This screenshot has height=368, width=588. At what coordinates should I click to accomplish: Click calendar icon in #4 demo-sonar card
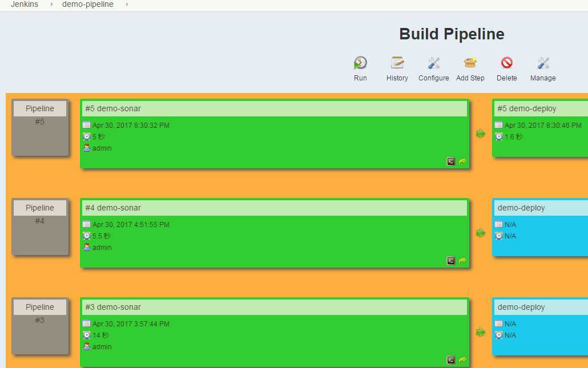(x=87, y=224)
